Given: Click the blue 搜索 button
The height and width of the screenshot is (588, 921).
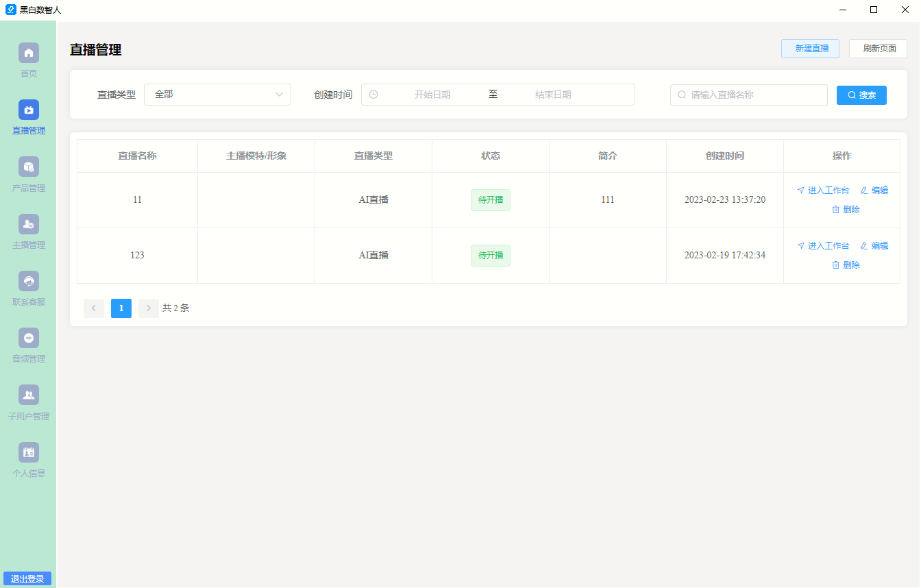Looking at the screenshot, I should point(861,95).
